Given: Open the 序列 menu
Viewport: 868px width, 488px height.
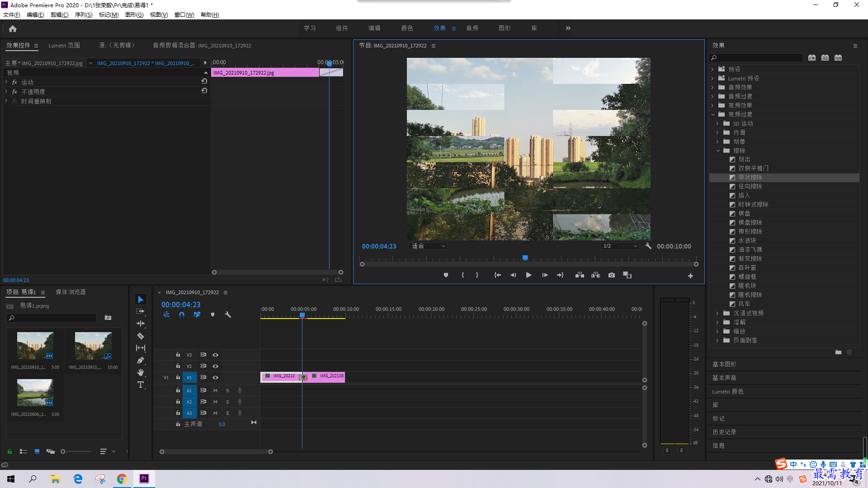Looking at the screenshot, I should pos(84,15).
